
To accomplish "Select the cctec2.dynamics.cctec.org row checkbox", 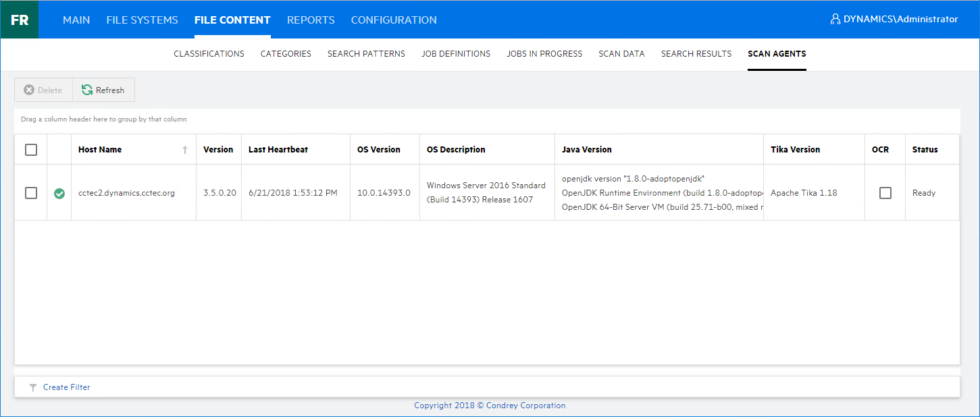I will click(x=31, y=193).
